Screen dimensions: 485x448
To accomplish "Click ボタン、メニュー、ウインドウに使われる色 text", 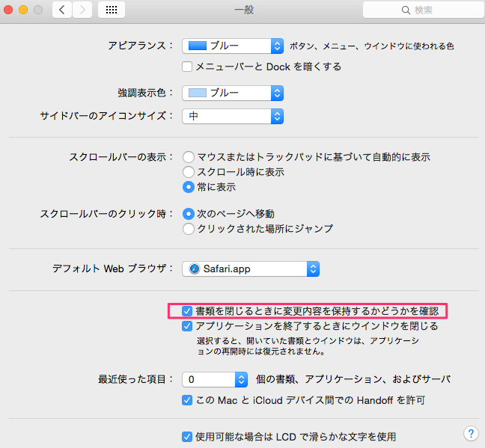I will 372,46.
